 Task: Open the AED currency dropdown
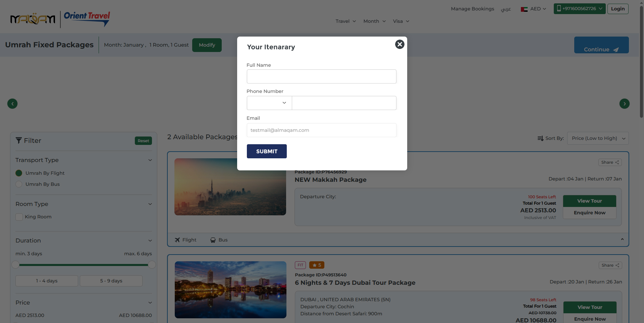pyautogui.click(x=534, y=9)
